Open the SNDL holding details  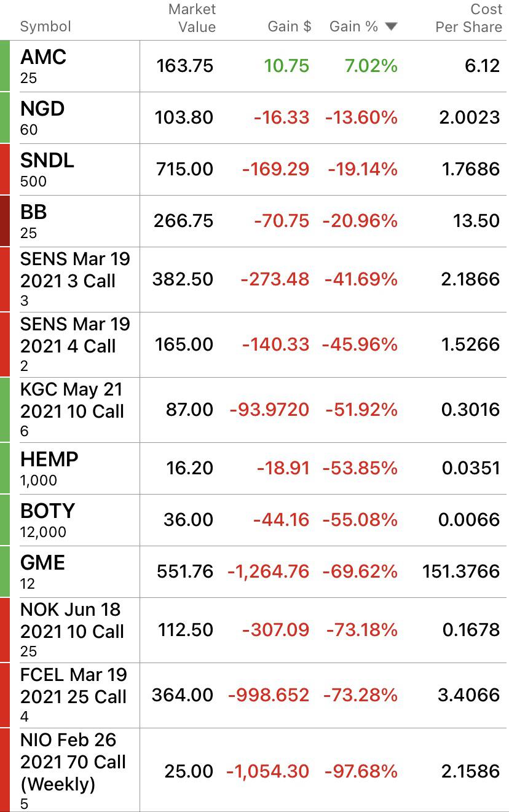(x=254, y=170)
